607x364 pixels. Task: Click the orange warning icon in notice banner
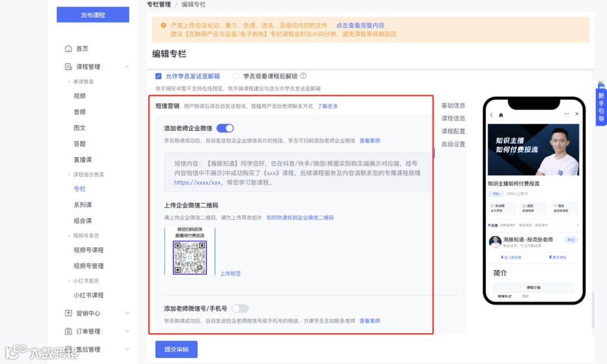coord(164,25)
